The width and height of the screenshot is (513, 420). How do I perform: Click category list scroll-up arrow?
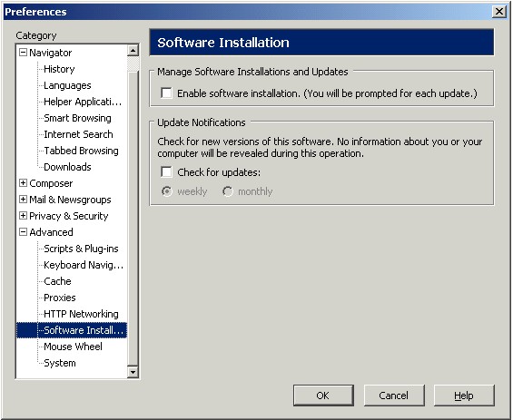click(x=133, y=50)
